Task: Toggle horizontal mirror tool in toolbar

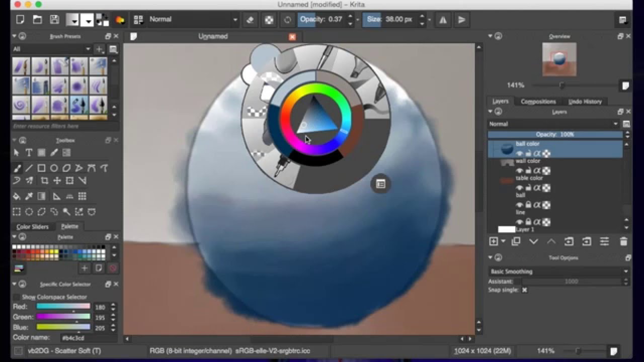Action: pyautogui.click(x=443, y=20)
